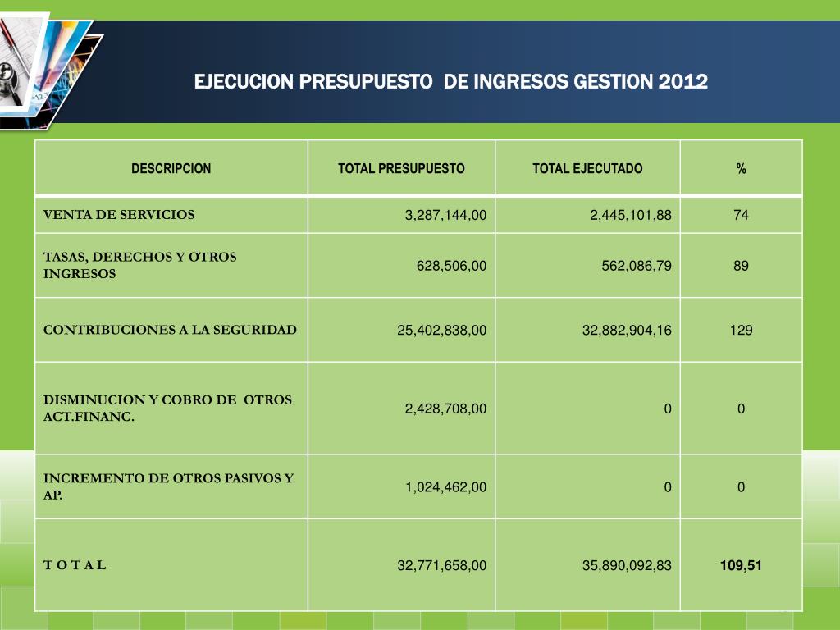Viewport: 840px width, 630px height.
Task: Select INCREMENTO DE OTROS PASIVOS Y AP. label
Action: [x=169, y=486]
